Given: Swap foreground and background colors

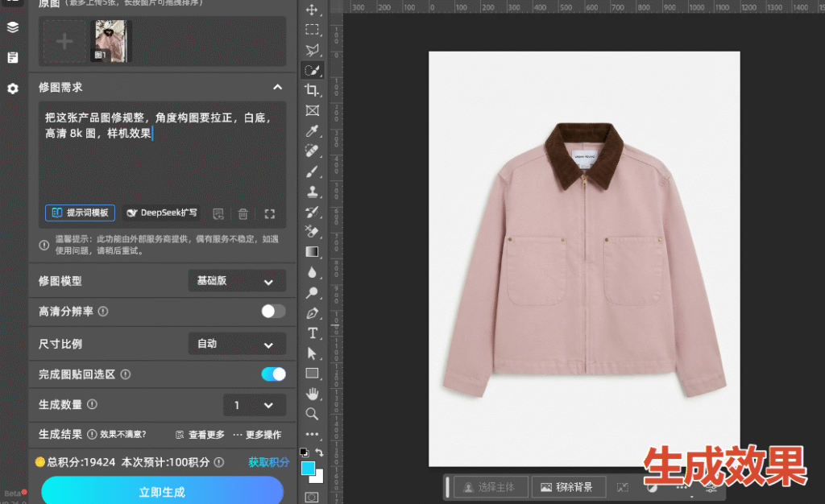Looking at the screenshot, I should click(319, 452).
